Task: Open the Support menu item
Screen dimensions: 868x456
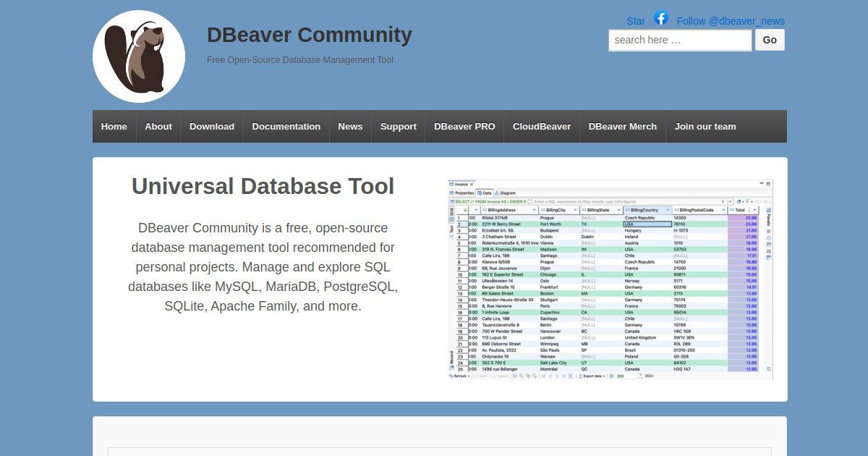Action: tap(399, 127)
